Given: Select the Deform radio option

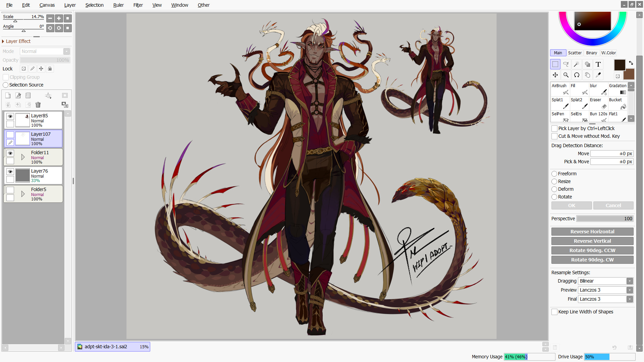Looking at the screenshot, I should [x=554, y=189].
